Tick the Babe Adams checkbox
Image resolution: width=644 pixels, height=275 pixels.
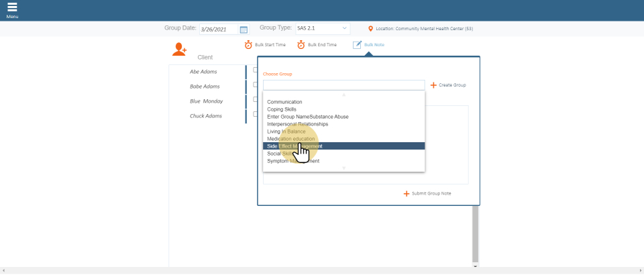point(255,85)
